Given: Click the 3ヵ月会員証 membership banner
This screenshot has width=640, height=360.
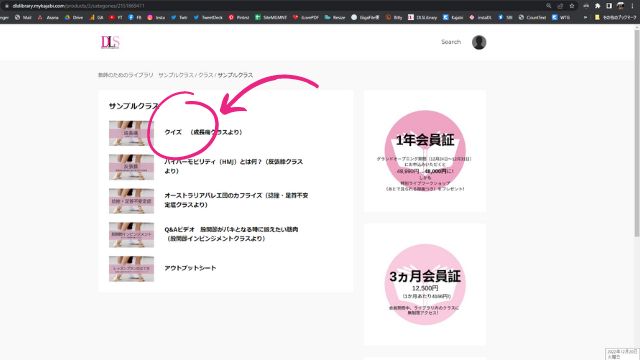Looking at the screenshot, I should 425,284.
